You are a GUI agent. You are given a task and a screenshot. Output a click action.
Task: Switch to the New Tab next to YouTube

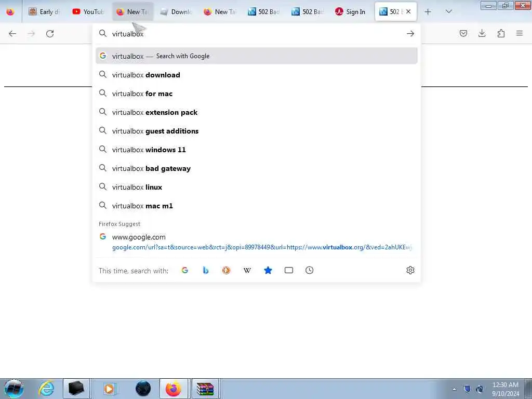[x=133, y=12]
